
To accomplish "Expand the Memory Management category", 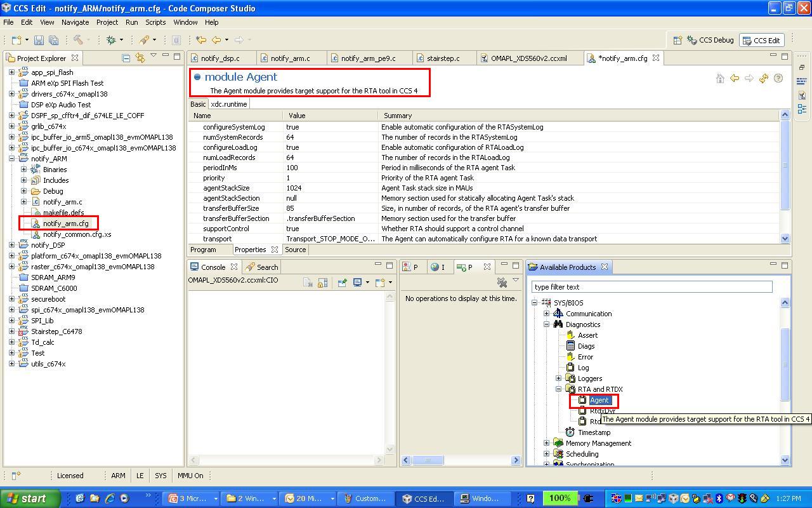I will [547, 443].
